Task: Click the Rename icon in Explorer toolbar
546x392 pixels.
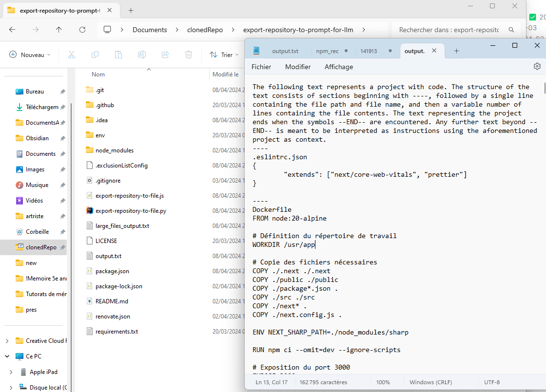Action: coord(142,55)
